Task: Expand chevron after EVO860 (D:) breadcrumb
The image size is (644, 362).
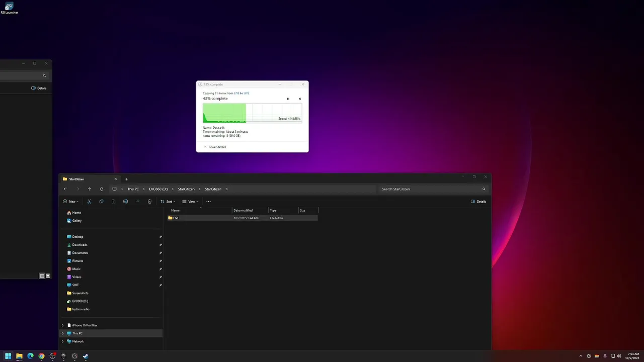Action: click(173, 189)
